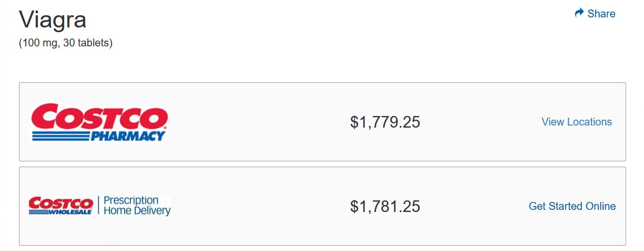
Task: Click the Costco Pharmacy logo
Action: 100,122
